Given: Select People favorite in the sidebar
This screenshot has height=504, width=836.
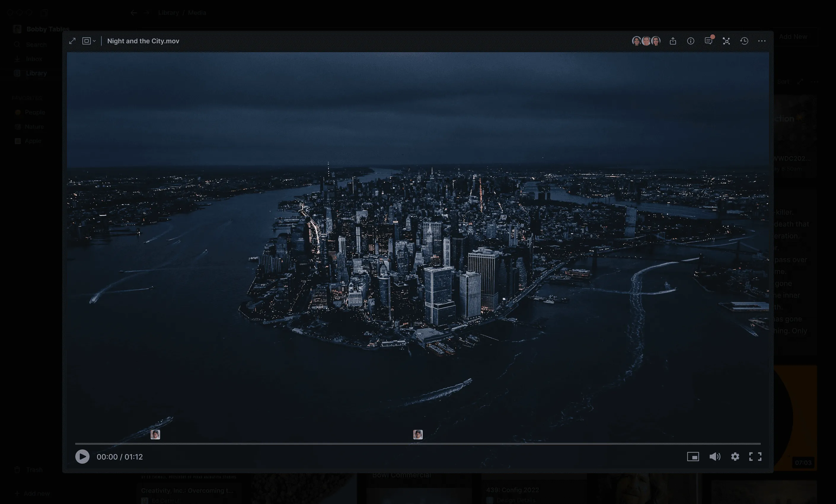Looking at the screenshot, I should pos(30,112).
